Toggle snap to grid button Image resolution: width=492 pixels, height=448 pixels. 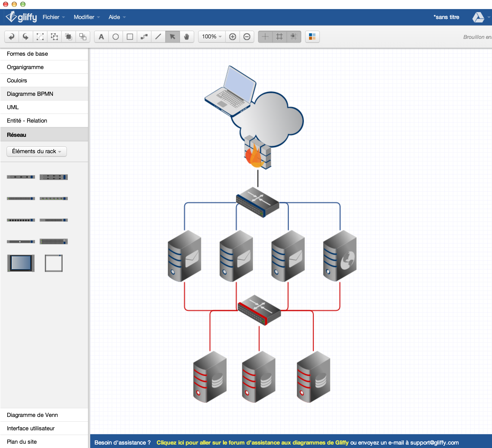tap(294, 37)
